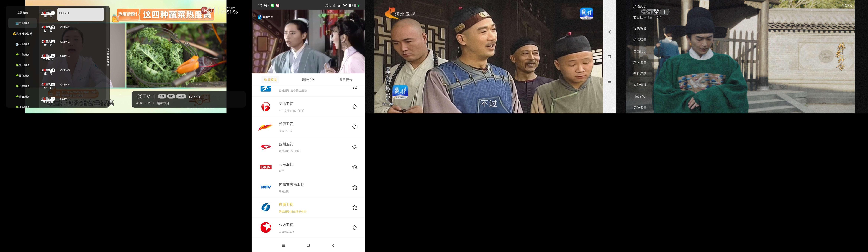The height and width of the screenshot is (252, 868).
Task: Tap the NMTV 内蒙古蒙语卫视 logo
Action: click(266, 187)
